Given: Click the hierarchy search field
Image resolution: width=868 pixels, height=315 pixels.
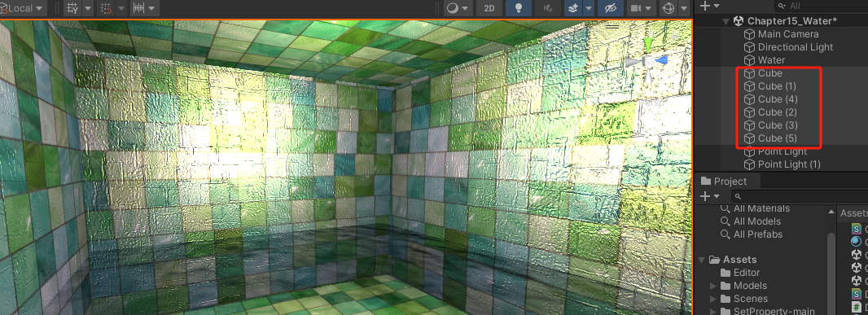Looking at the screenshot, I should click(821, 6).
